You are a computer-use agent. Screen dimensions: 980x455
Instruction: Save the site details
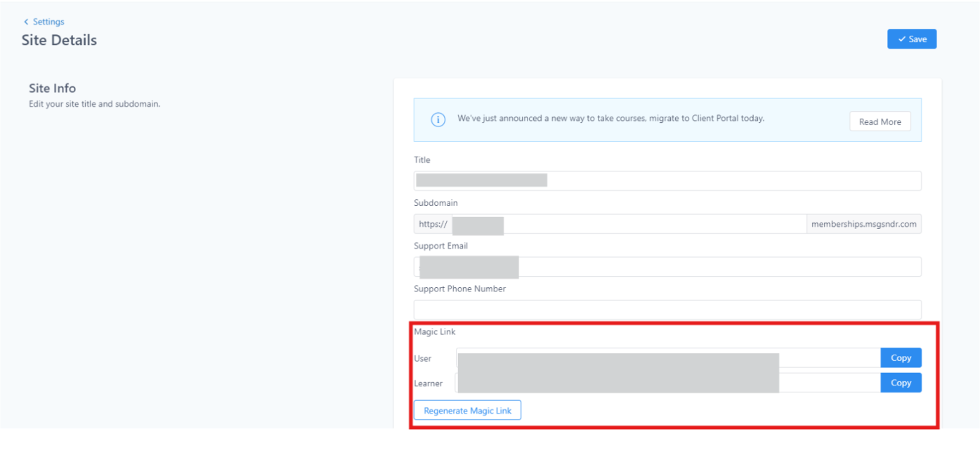tap(911, 39)
